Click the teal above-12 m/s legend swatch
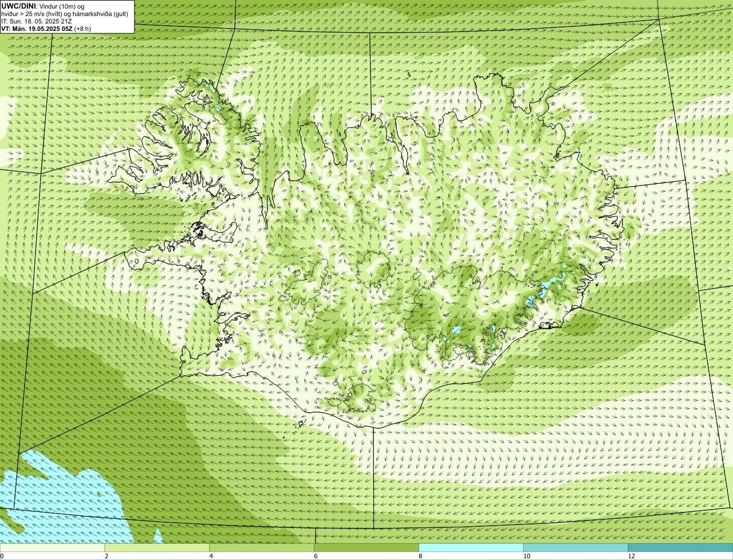Screen dimensions: 733x560 click(x=680, y=547)
